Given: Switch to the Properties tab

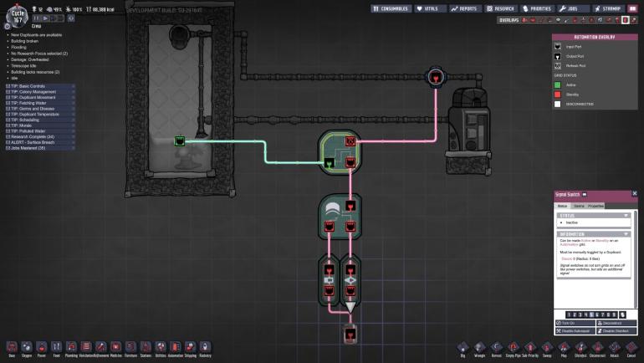Looking at the screenshot, I should coord(595,205).
